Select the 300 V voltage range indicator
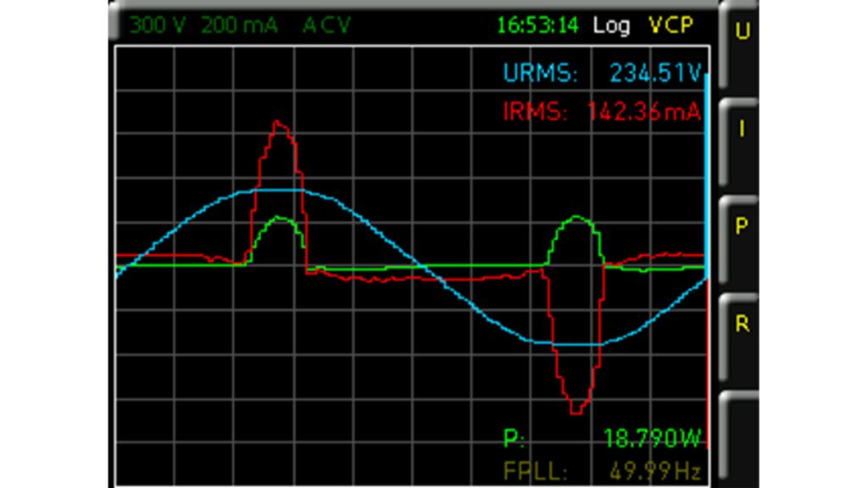Screen dimensions: 868x488 [x=158, y=25]
